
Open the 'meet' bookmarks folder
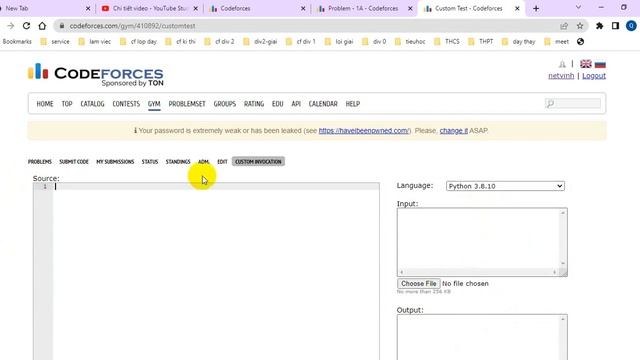[556, 42]
